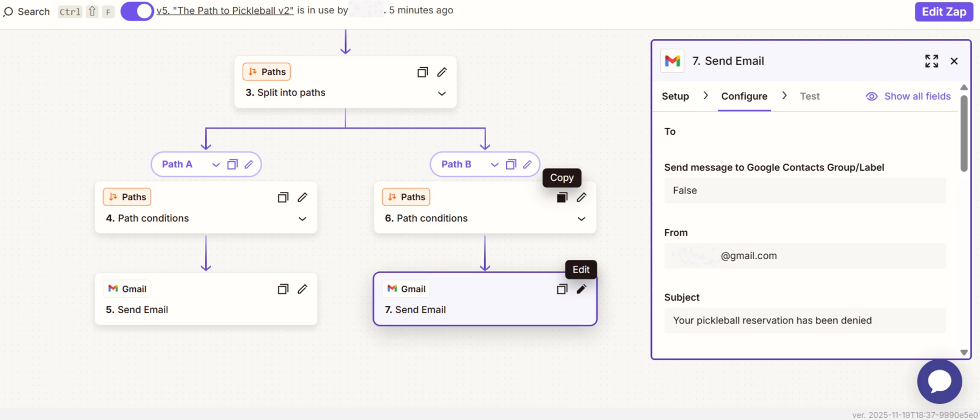
Task: Click the Subject field in email panel
Action: pyautogui.click(x=804, y=320)
